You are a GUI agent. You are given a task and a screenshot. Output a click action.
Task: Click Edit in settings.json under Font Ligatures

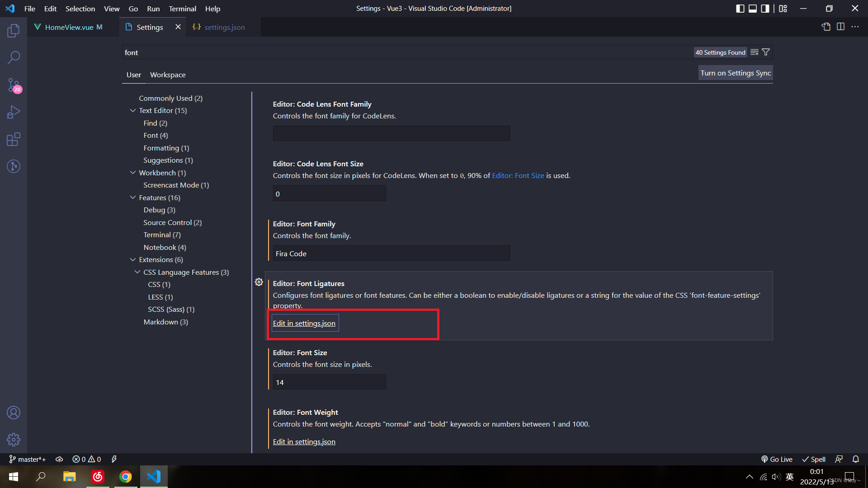tap(304, 323)
